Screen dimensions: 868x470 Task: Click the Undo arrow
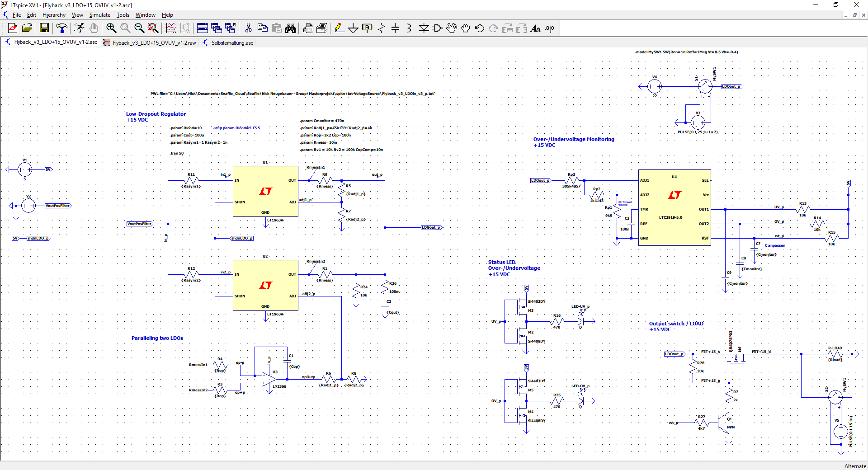(480, 28)
